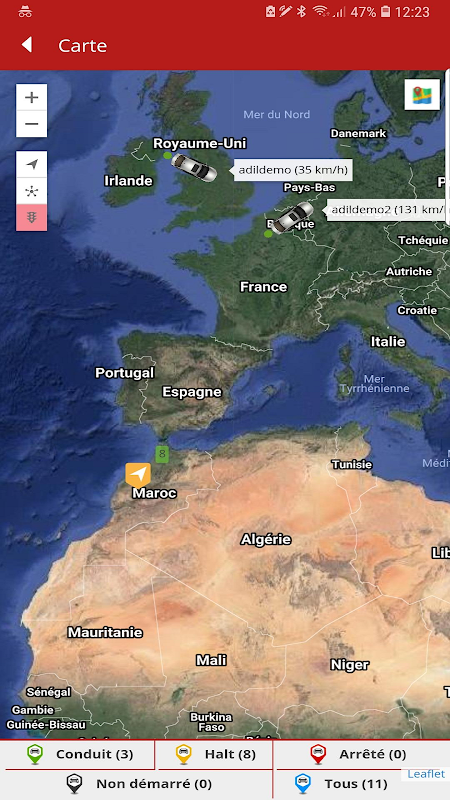Tap the battery status icon
This screenshot has width=450, height=800.
(x=386, y=11)
